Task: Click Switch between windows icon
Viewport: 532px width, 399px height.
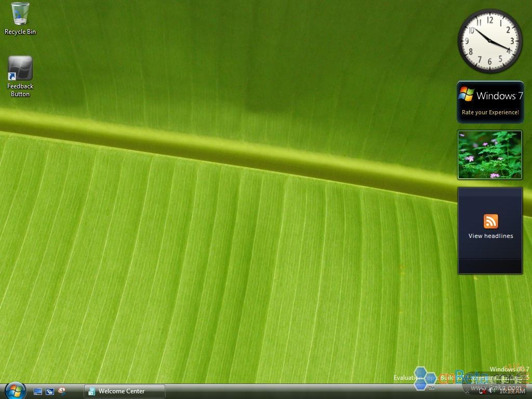Action: click(50, 392)
